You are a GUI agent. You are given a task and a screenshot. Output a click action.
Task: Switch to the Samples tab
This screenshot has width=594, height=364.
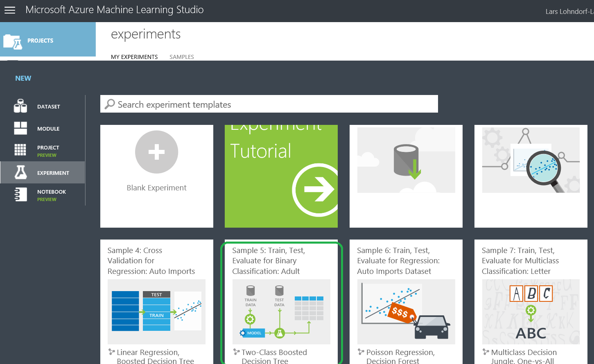[x=182, y=57]
